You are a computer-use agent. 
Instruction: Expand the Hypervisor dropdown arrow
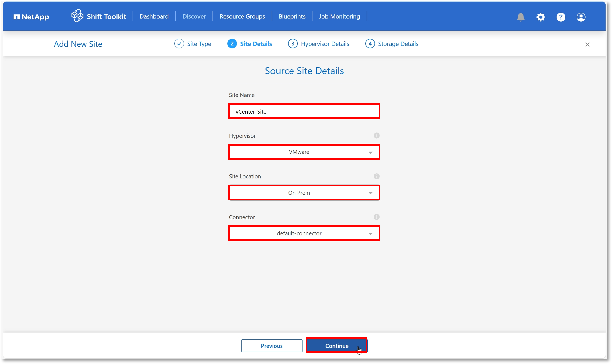pos(370,153)
